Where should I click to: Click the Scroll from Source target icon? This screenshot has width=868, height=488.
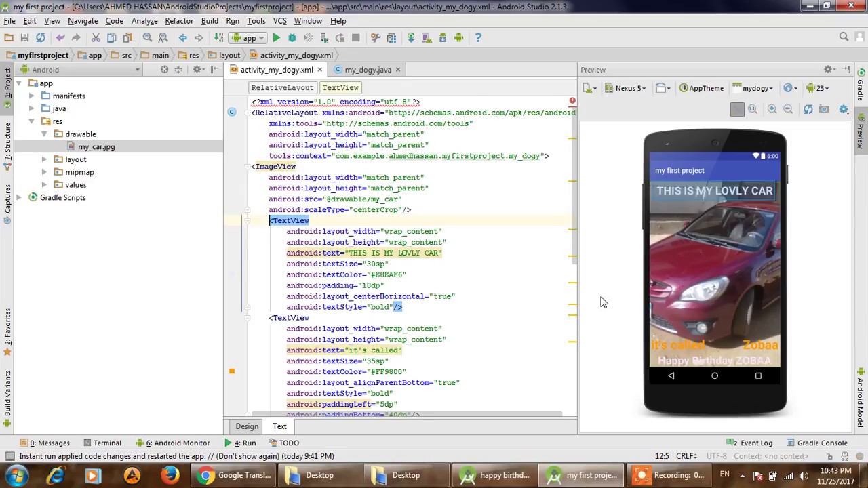click(164, 70)
